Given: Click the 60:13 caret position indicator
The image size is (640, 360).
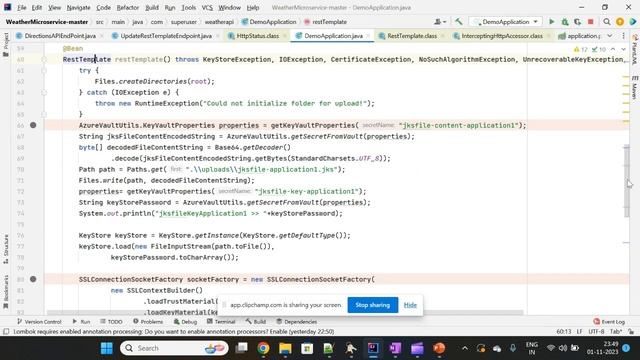Looking at the screenshot, I should [x=564, y=332].
